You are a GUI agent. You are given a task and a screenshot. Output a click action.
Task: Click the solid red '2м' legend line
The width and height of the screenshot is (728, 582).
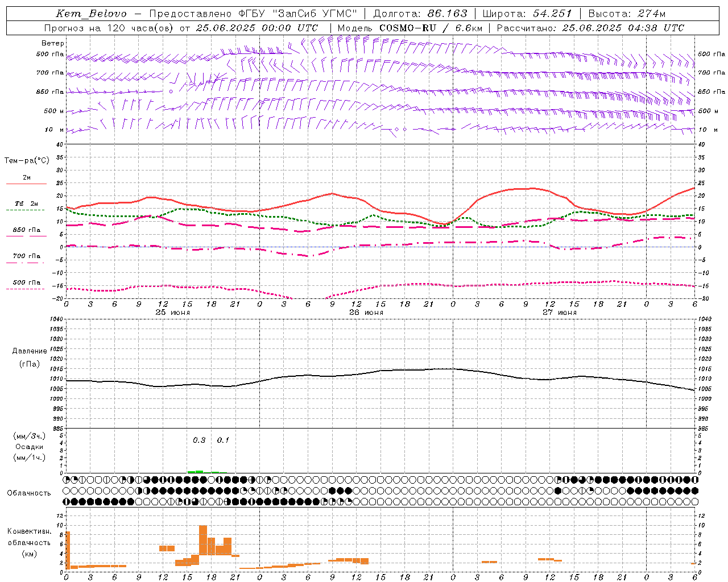pyautogui.click(x=26, y=184)
